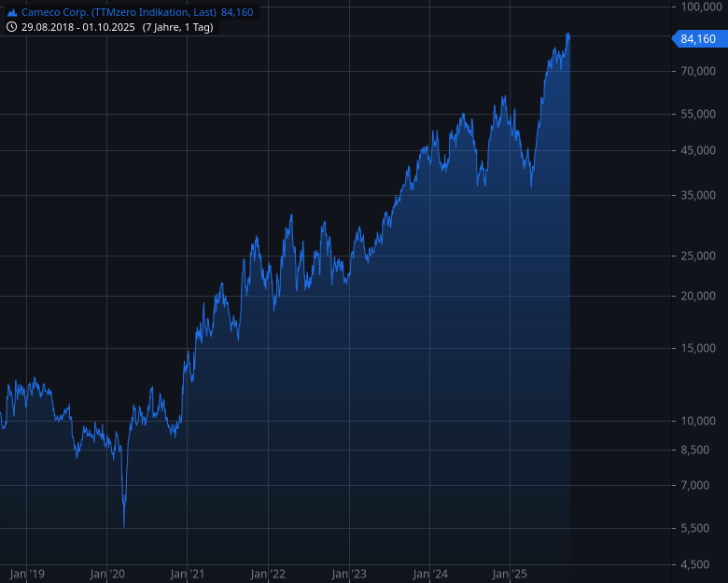Image resolution: width=728 pixels, height=583 pixels.
Task: Click the 10,000 price axis label
Action: 697,421
